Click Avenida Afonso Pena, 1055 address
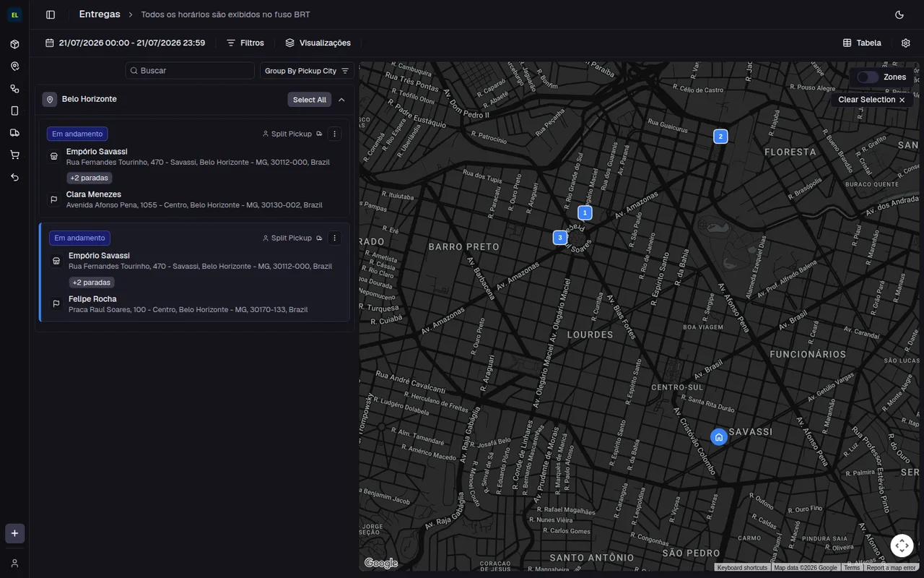 pyautogui.click(x=194, y=205)
